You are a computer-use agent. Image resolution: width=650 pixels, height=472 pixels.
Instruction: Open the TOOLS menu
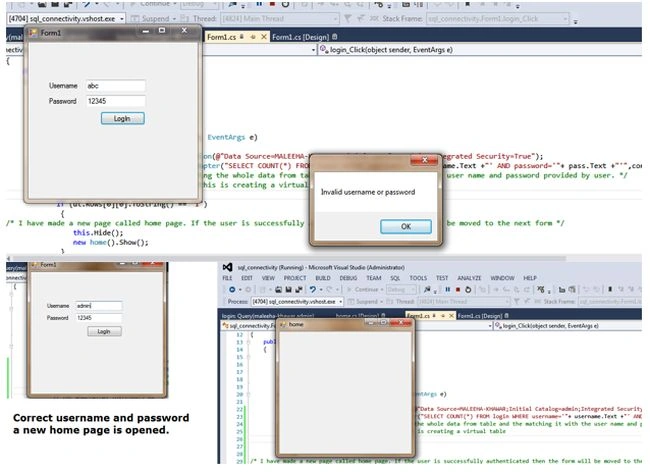coord(418,278)
